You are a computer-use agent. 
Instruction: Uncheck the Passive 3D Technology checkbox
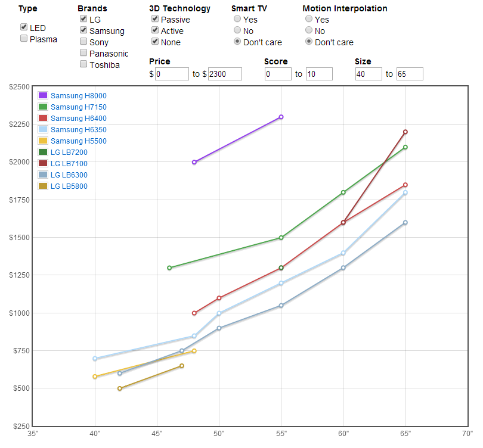tap(155, 19)
